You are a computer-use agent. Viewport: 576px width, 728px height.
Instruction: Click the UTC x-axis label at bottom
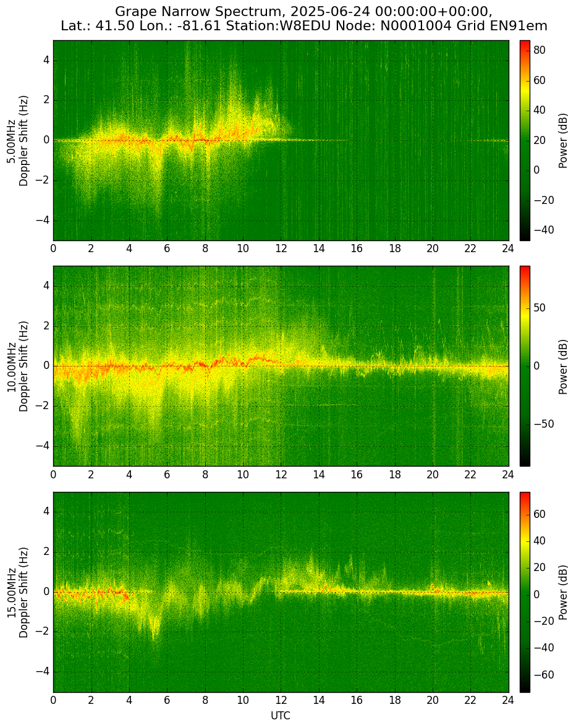(281, 716)
